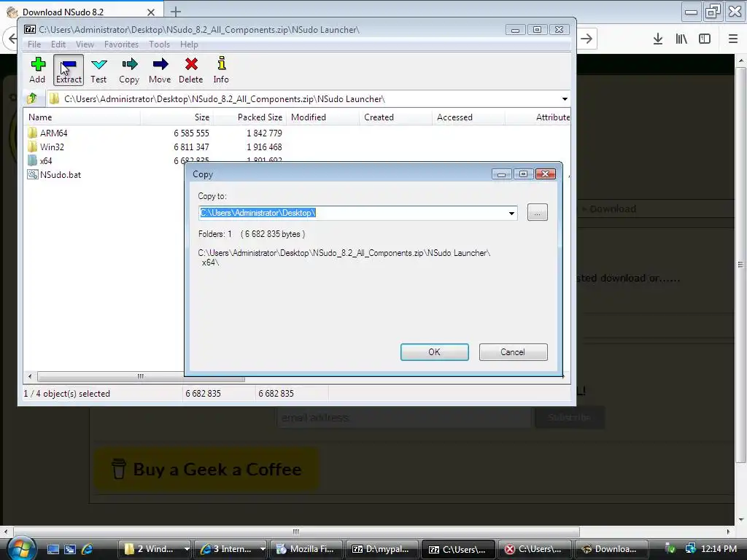The image size is (747, 560).
Task: Click the 12:14 PM clock
Action: pyautogui.click(x=719, y=549)
